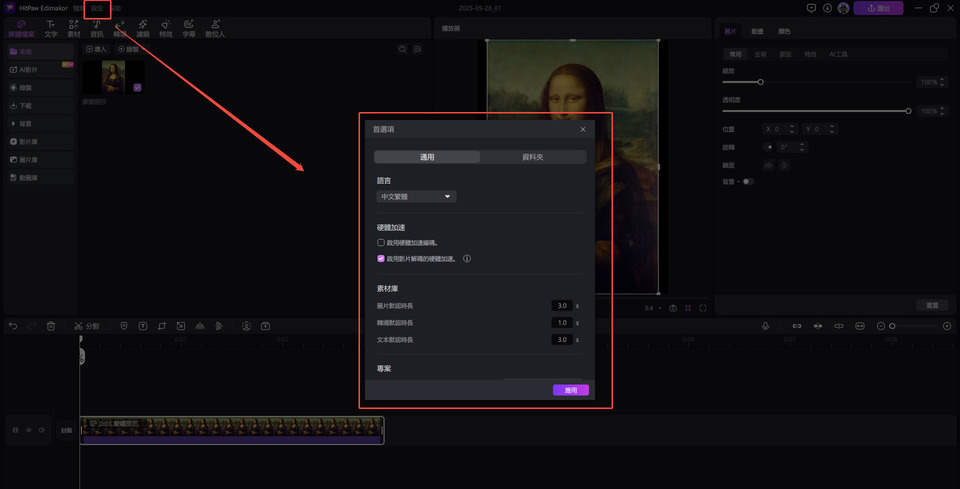This screenshot has height=489, width=960.
Task: Open the 數位人 digital avatar panel
Action: [215, 29]
